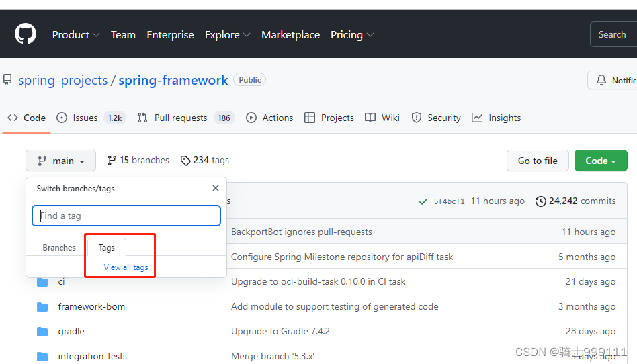The height and width of the screenshot is (364, 637).
Task: Open the gradle folder
Action: pos(71,332)
